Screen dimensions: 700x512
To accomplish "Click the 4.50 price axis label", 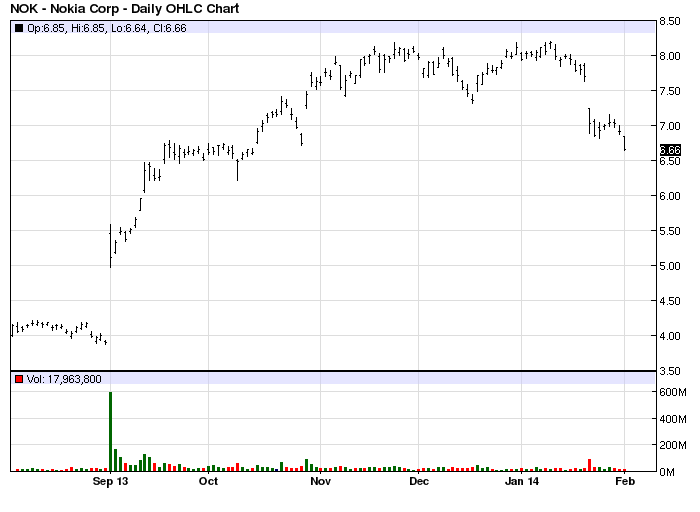I will pos(670,301).
